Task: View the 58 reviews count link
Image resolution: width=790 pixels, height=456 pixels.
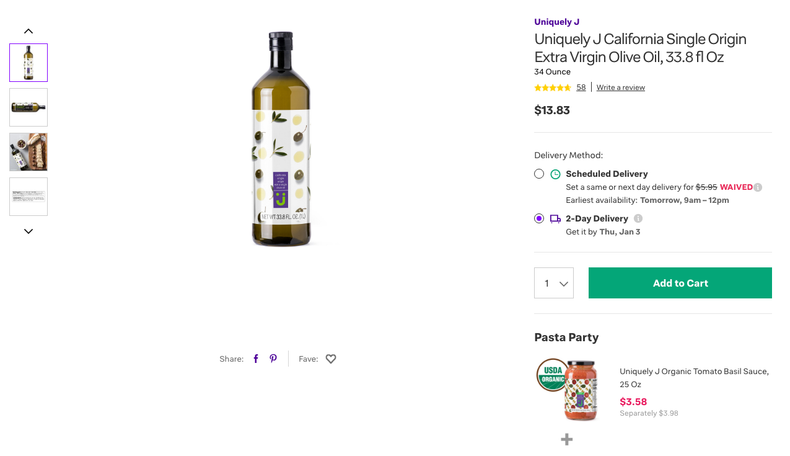Action: point(581,88)
